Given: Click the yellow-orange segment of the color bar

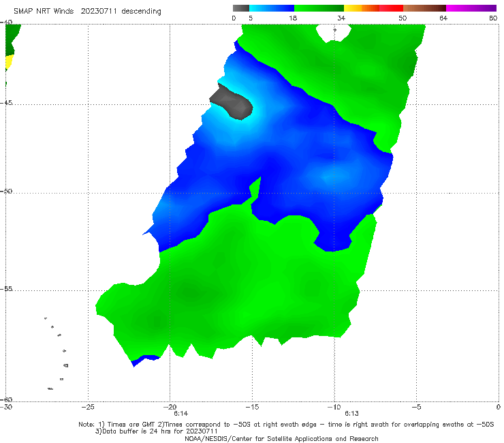Looking at the screenshot, I should tap(361, 8).
